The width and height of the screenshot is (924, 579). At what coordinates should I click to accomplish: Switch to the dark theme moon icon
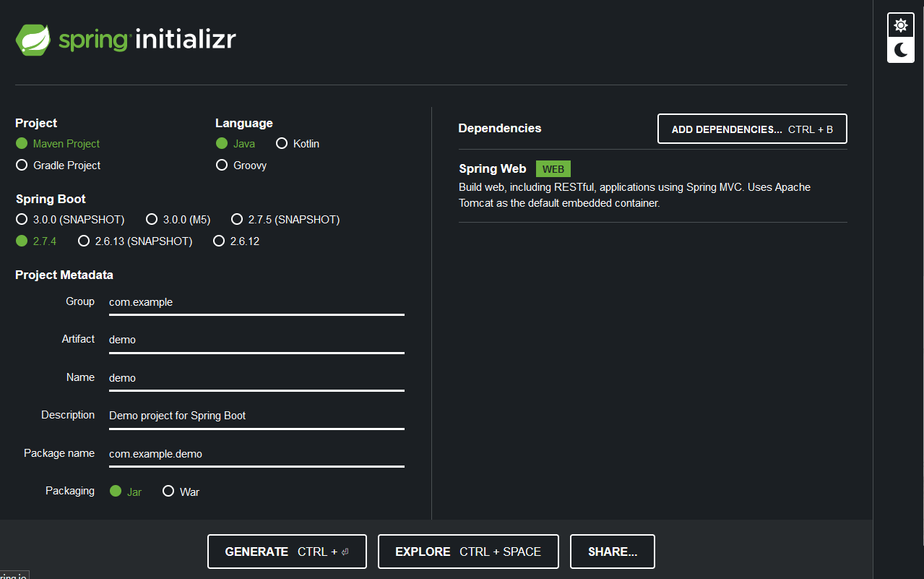pos(900,50)
